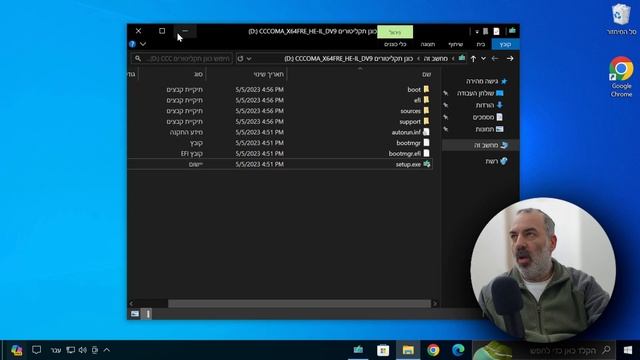Open Downloads in the navigation pane
The height and width of the screenshot is (360, 640).
(489, 105)
